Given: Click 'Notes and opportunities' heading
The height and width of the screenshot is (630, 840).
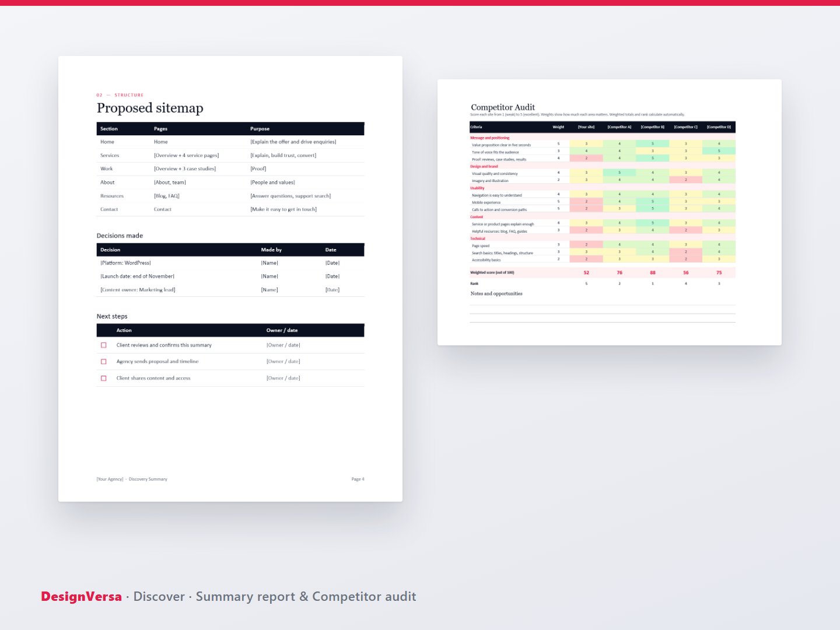Looking at the screenshot, I should click(x=496, y=293).
